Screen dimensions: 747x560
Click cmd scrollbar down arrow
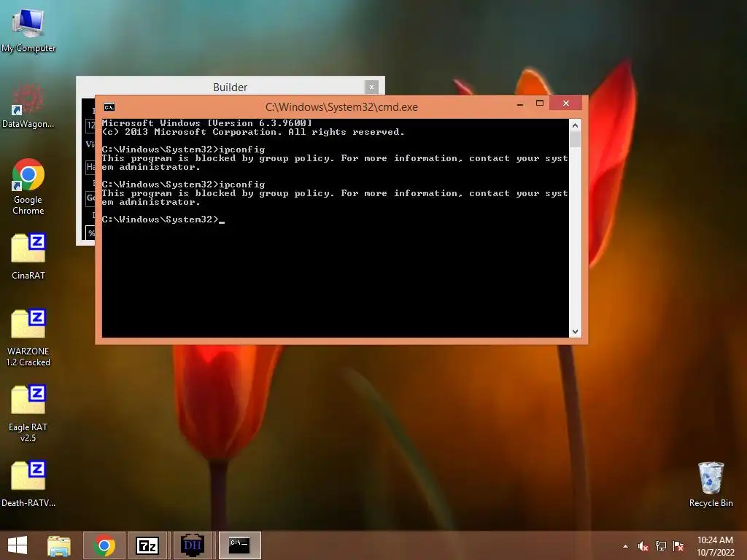(x=575, y=332)
